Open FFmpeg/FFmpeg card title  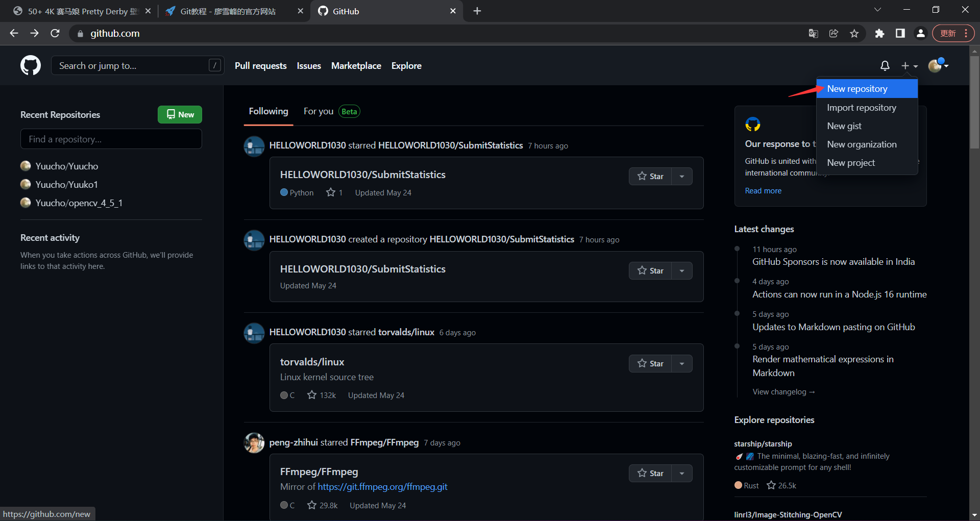point(319,472)
